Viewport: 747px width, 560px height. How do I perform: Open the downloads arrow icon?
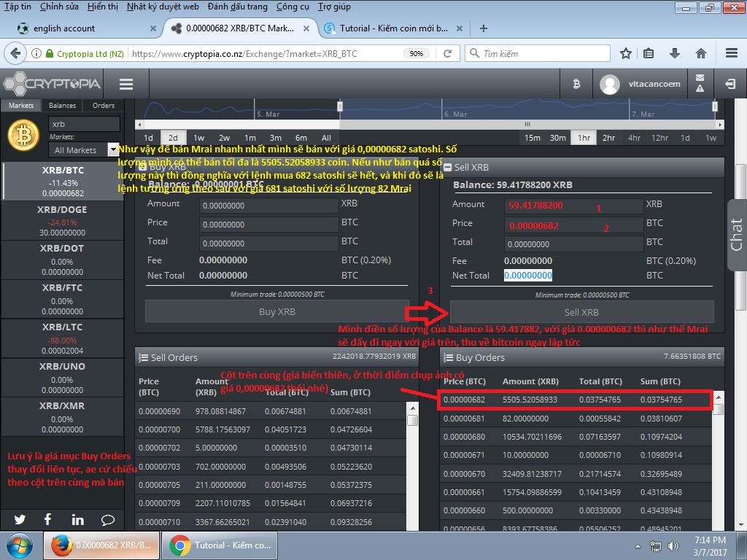tap(675, 53)
